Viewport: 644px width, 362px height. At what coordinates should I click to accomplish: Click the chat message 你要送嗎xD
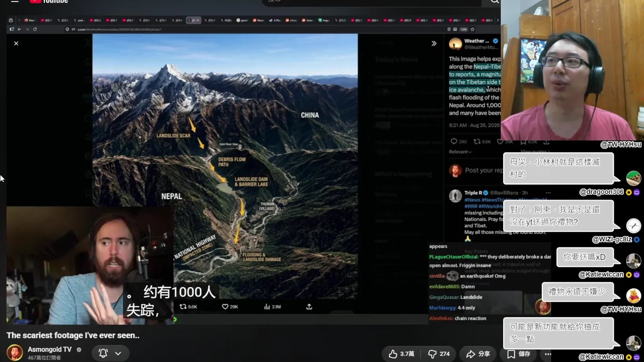pyautogui.click(x=584, y=257)
